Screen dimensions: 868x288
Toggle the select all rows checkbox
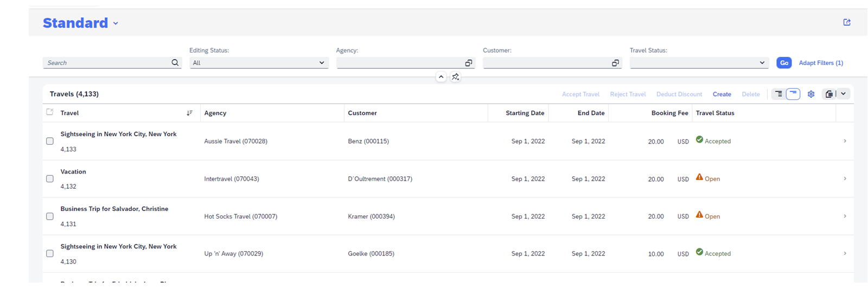[x=50, y=112]
